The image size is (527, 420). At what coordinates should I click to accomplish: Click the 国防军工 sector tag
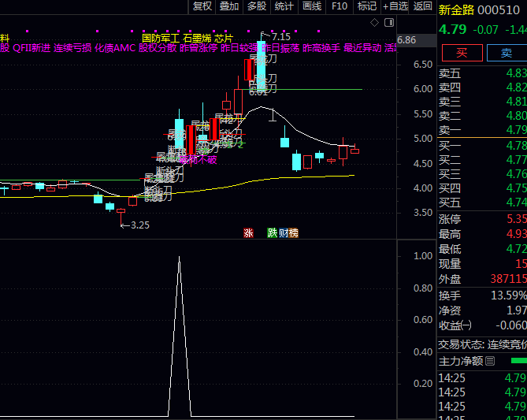pyautogui.click(x=160, y=37)
